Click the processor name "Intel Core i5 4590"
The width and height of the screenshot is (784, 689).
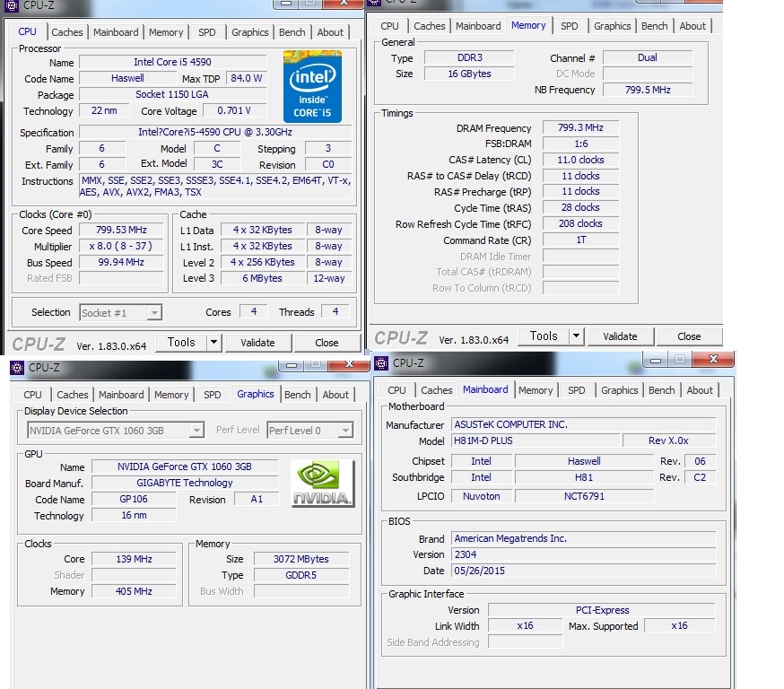(x=172, y=62)
